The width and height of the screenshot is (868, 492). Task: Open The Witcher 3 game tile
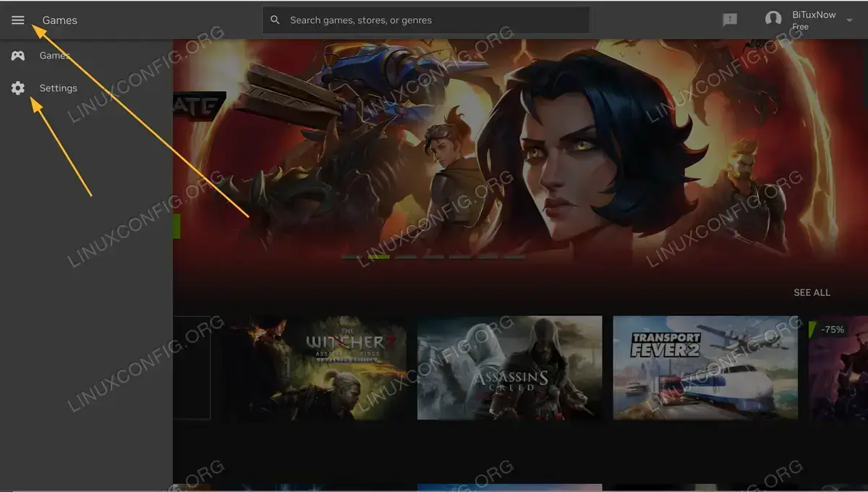(x=315, y=368)
